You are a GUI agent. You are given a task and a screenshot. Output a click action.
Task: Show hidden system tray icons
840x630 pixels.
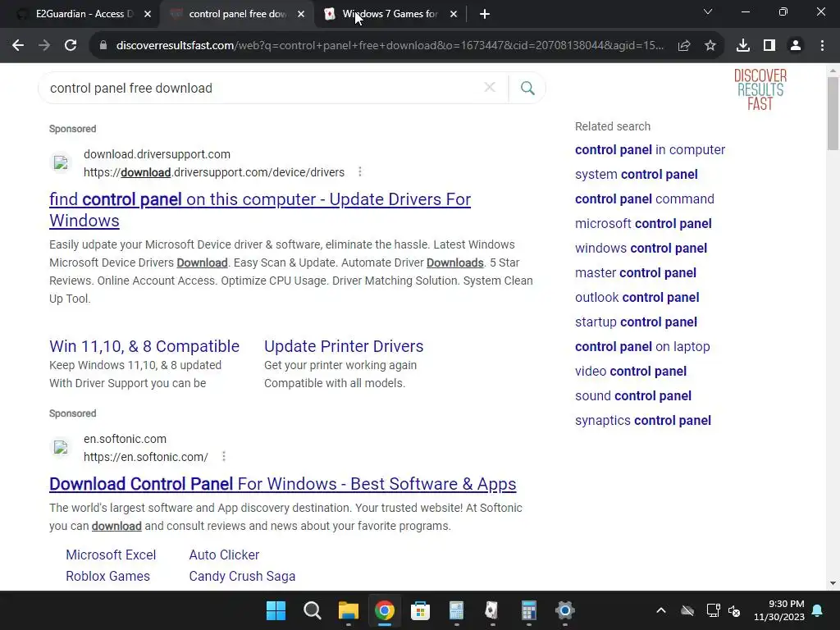pos(661,610)
